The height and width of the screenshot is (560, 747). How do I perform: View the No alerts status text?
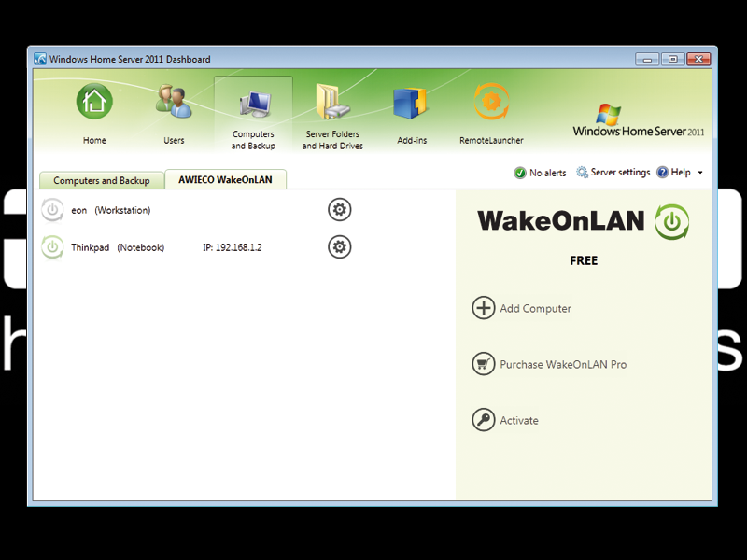pos(548,173)
